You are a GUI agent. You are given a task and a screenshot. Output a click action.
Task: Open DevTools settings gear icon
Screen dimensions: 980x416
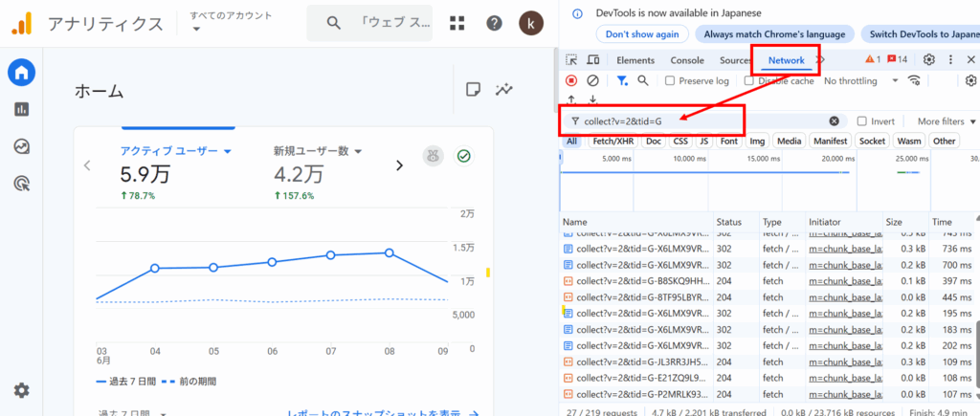[928, 60]
